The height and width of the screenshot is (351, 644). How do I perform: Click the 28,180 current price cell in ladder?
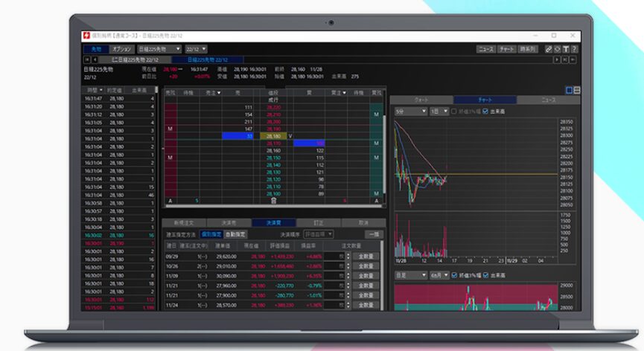click(273, 136)
